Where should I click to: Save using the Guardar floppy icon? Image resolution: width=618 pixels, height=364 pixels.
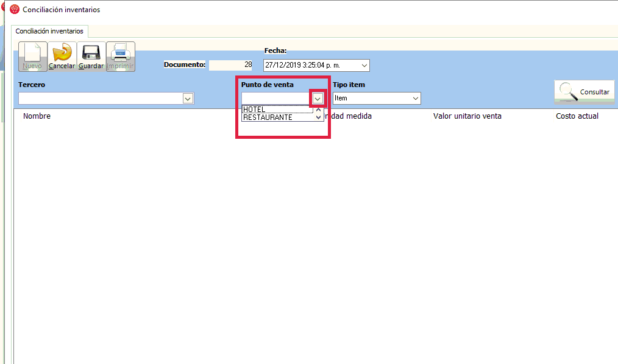[x=91, y=56]
